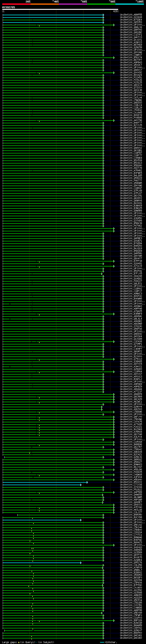The width and height of the screenshot is (146, 644).
Task: Select the query label AV392785
Action: coord(8,7)
